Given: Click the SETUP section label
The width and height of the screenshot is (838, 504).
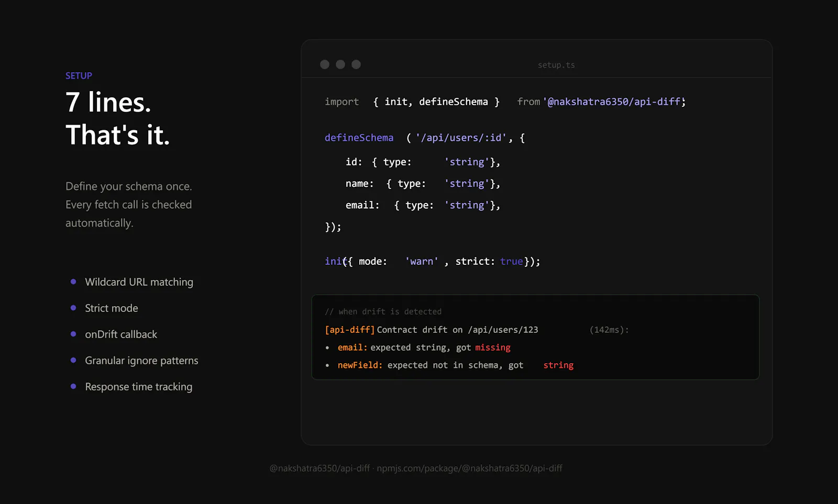Looking at the screenshot, I should (79, 76).
